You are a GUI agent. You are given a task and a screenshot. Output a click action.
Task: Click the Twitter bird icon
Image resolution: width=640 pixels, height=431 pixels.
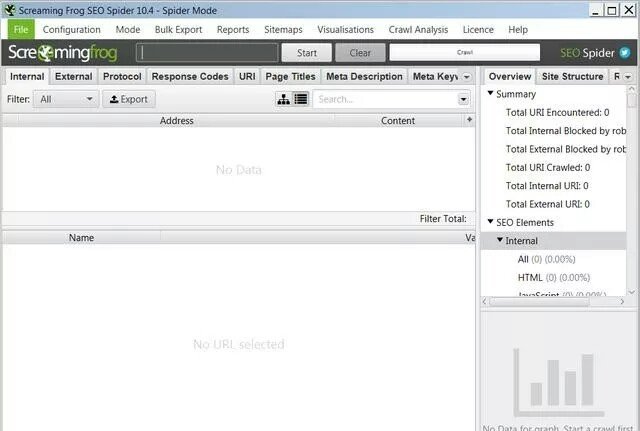click(624, 53)
